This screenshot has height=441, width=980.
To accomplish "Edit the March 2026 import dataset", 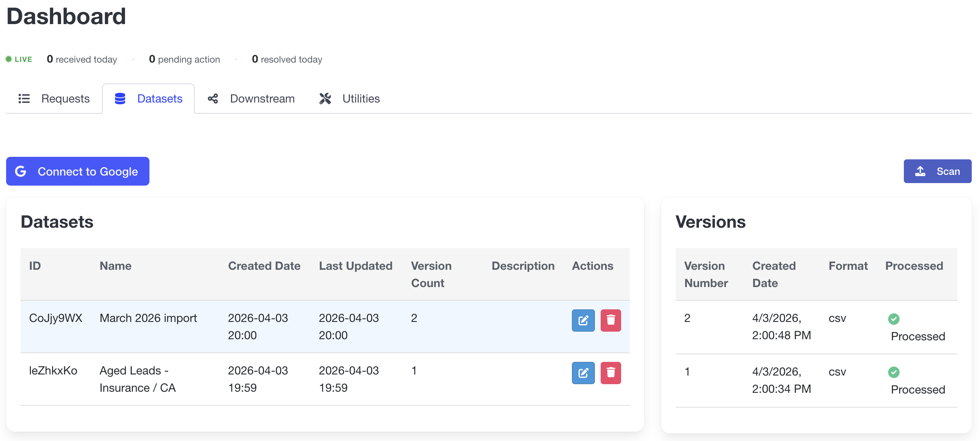I will point(583,320).
